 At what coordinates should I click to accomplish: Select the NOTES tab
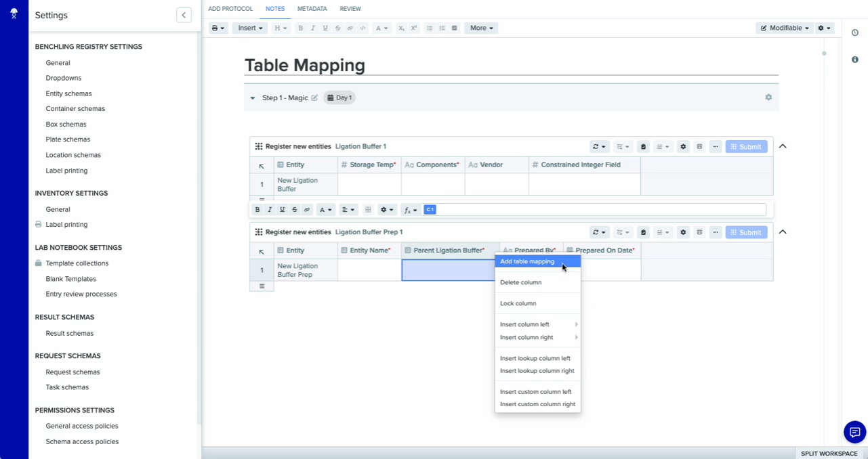tap(275, 9)
